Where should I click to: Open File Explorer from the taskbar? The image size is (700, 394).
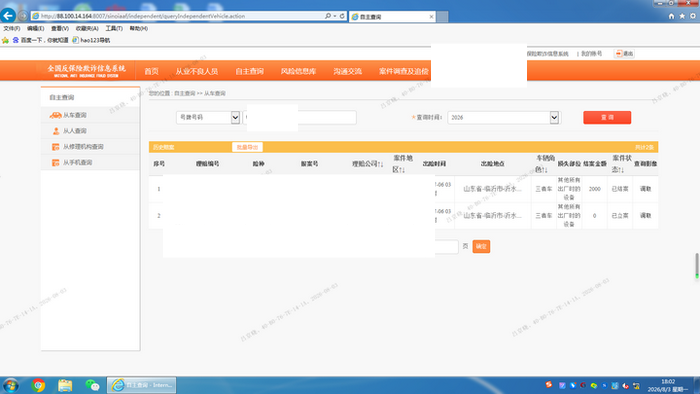[65, 385]
